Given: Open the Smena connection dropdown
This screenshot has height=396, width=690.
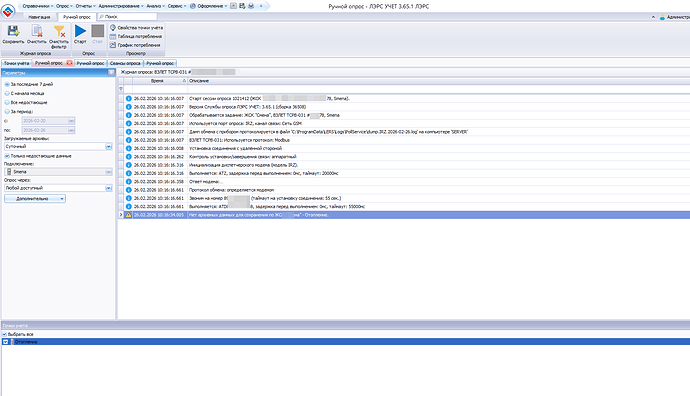Looking at the screenshot, I should (x=108, y=172).
